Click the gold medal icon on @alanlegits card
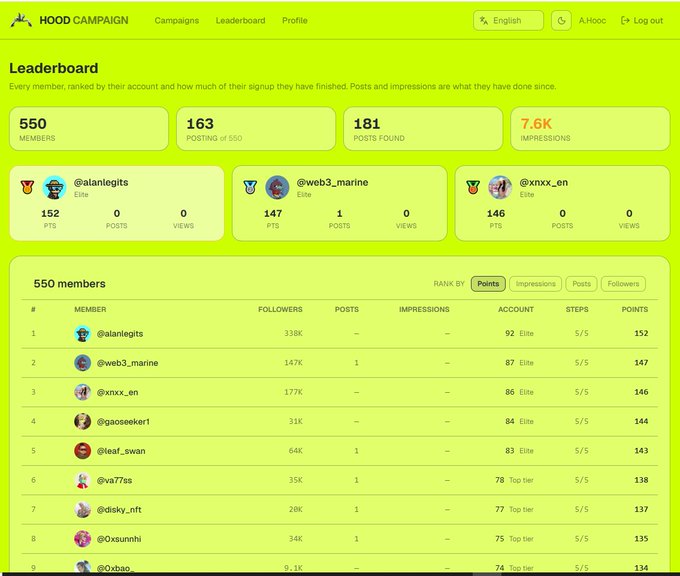The height and width of the screenshot is (576, 680). (x=27, y=187)
